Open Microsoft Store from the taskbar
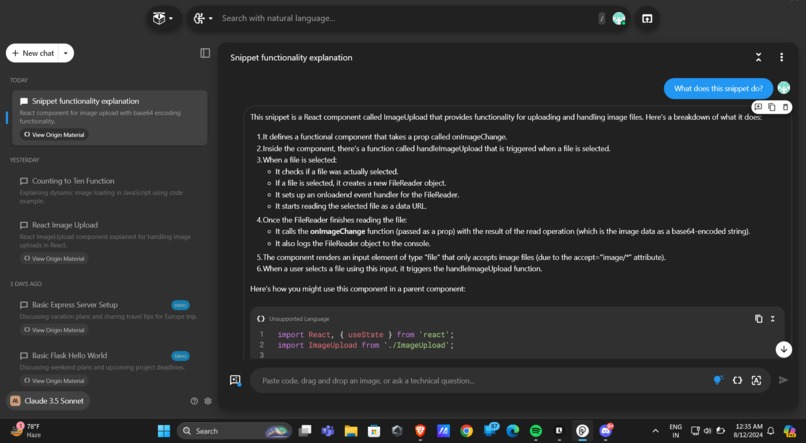This screenshot has width=806, height=443. coord(374,431)
